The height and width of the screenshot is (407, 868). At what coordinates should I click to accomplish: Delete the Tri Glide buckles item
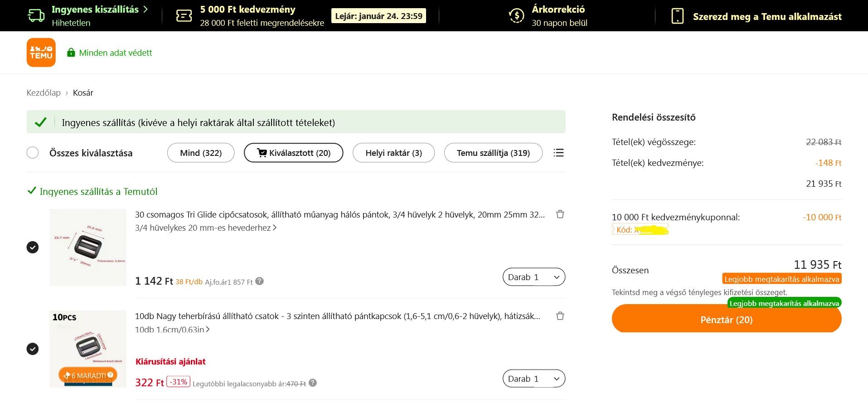click(x=560, y=214)
